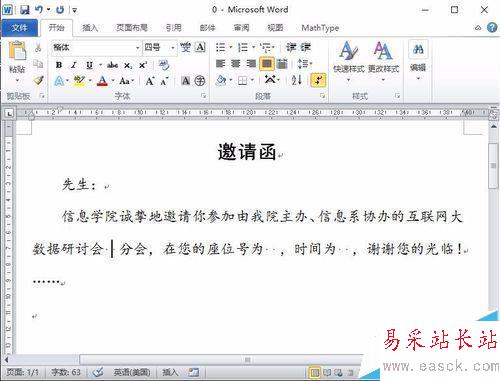Open the Quick Styles gallery
The image size is (500, 381).
[349, 61]
